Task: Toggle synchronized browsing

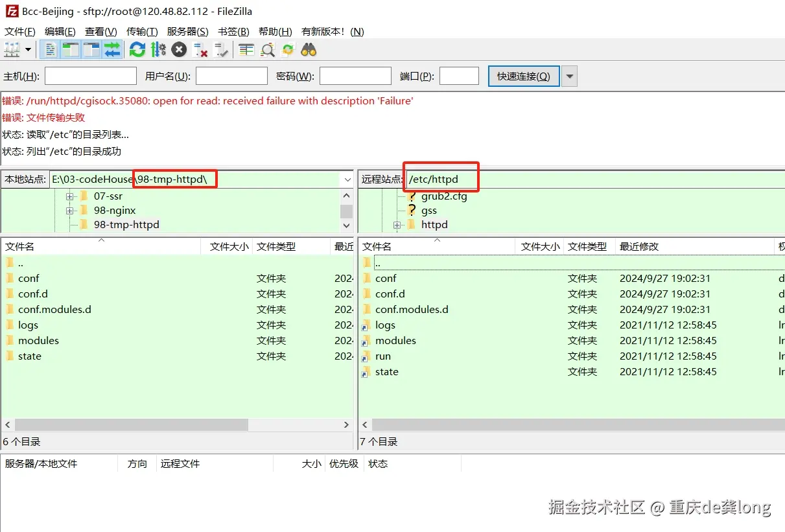Action: [x=288, y=49]
